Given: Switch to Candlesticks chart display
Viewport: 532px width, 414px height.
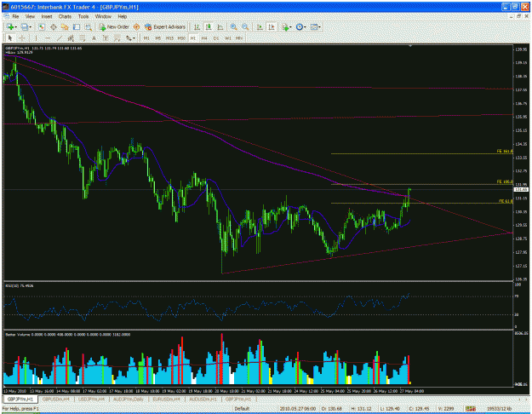Looking at the screenshot, I should pyautogui.click(x=209, y=27).
